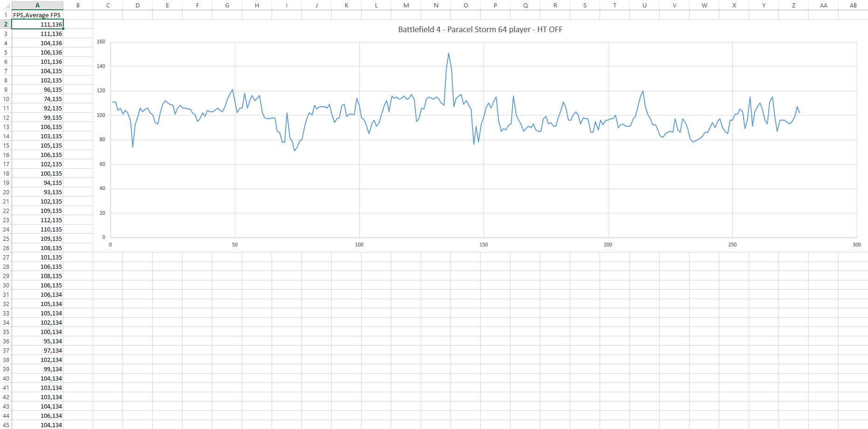Click the Select All corner triangle

tap(6, 6)
